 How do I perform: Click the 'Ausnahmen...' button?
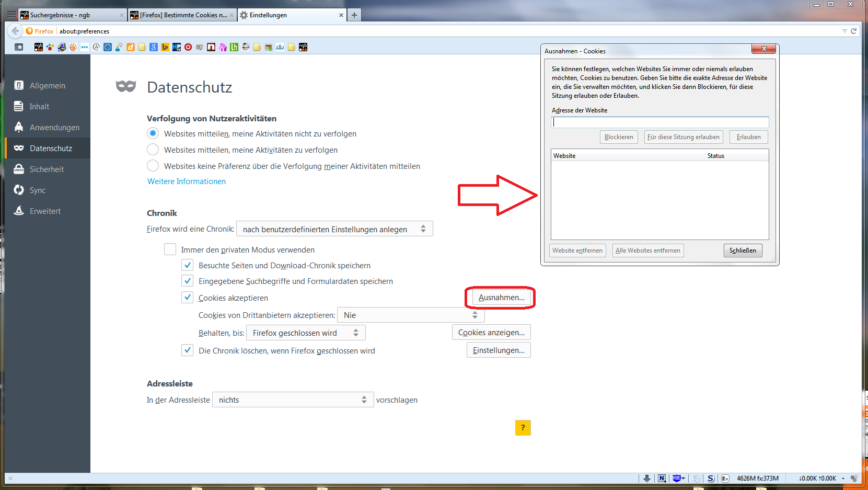pyautogui.click(x=501, y=298)
